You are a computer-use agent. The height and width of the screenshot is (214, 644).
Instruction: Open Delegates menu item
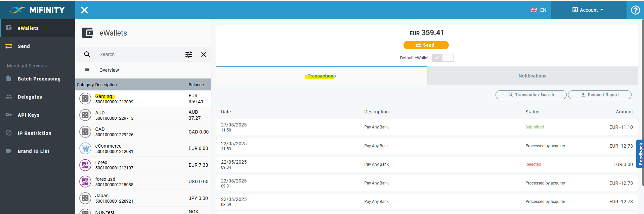click(x=38, y=97)
